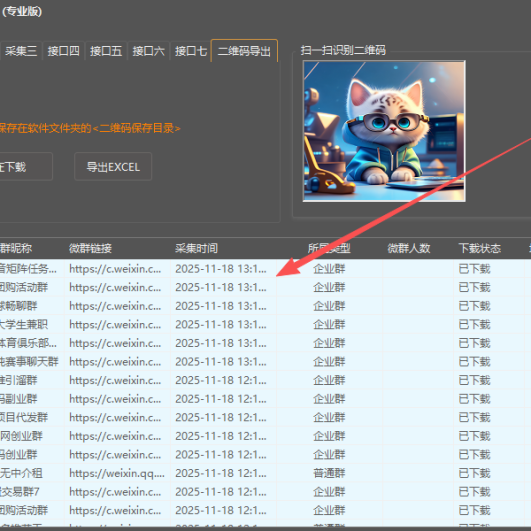Switch to the 采集三 tab

[21, 51]
